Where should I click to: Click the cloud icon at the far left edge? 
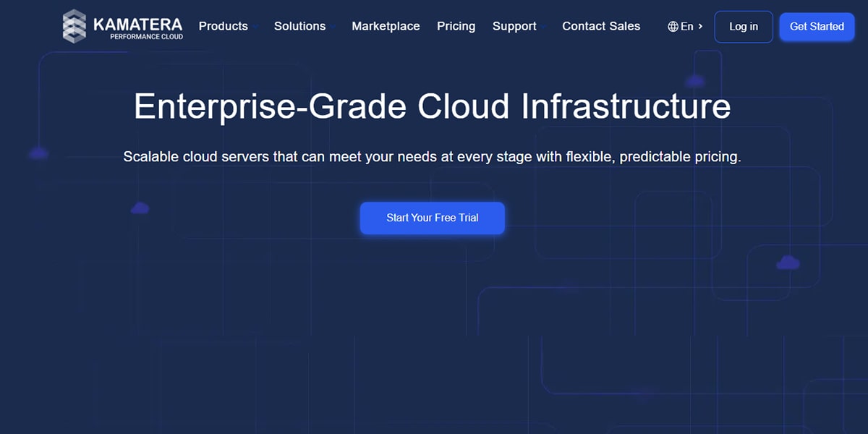(x=38, y=153)
